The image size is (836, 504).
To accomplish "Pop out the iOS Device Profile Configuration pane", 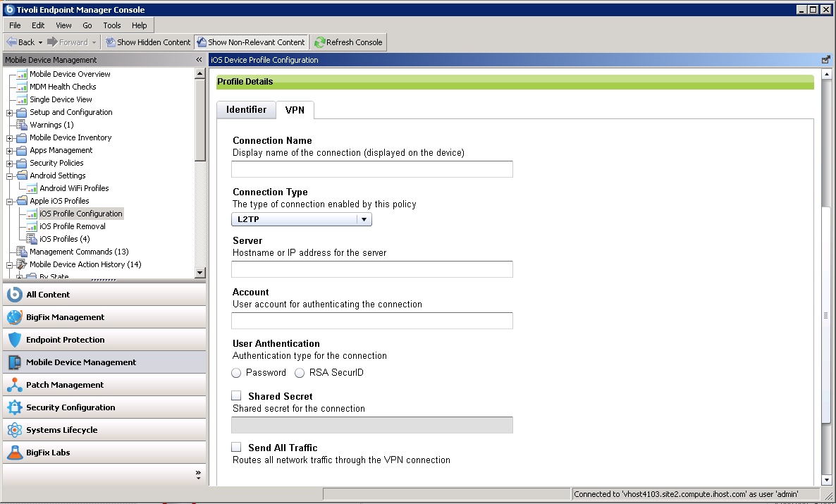I will 826,60.
